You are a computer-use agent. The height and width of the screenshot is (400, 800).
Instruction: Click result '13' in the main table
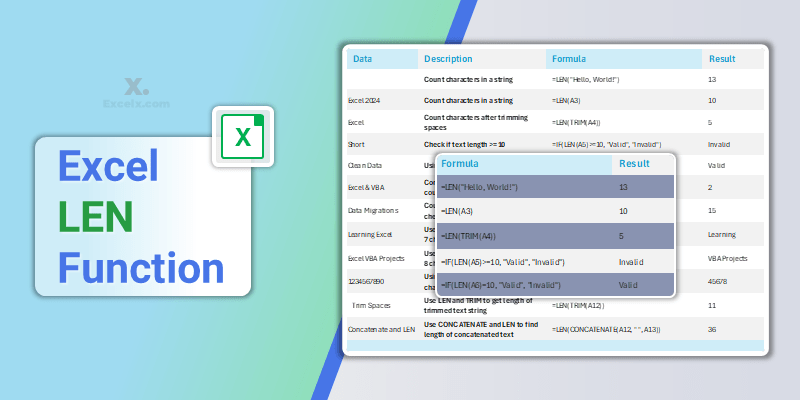[712, 80]
